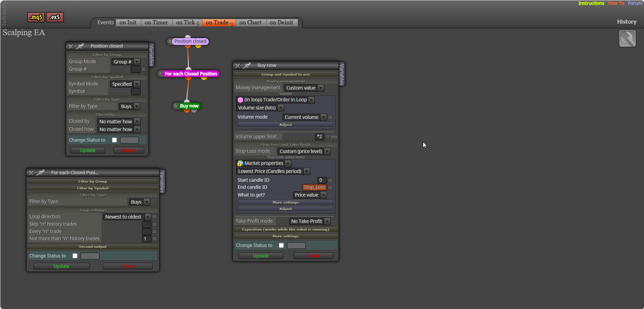Open the Instructions link
Screen dimensions: 644x309
tap(591, 3)
